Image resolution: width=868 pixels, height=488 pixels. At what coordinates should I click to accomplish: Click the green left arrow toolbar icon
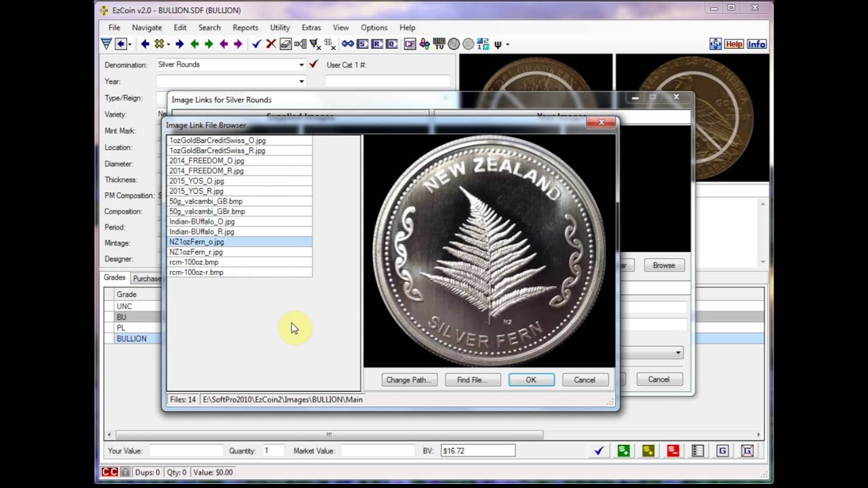point(195,44)
